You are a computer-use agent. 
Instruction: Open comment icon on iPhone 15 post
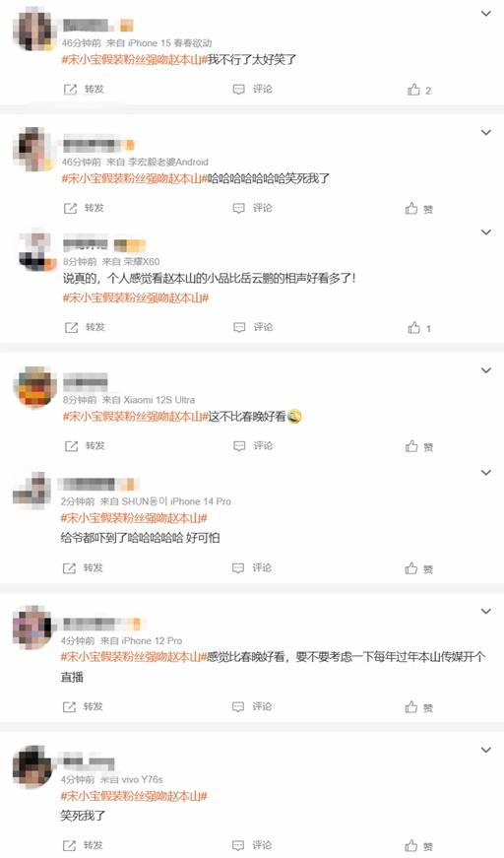pyautogui.click(x=239, y=90)
